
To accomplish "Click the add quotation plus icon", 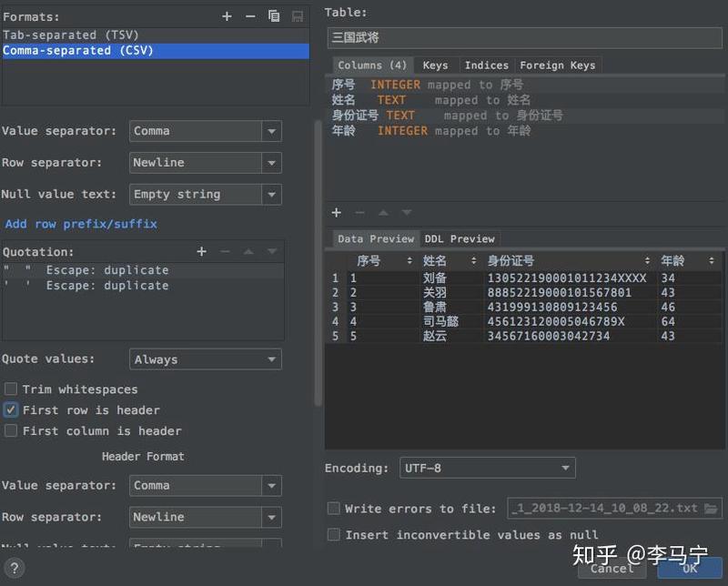I will [x=202, y=251].
